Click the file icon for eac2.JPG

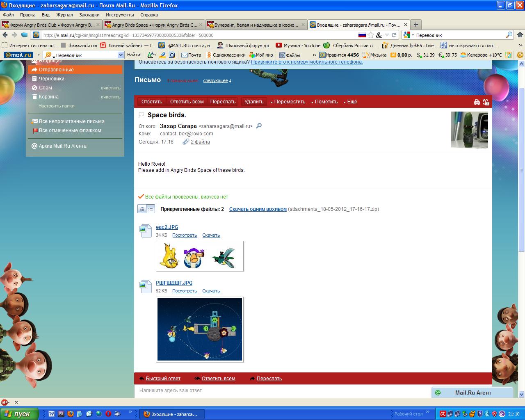[x=146, y=231]
